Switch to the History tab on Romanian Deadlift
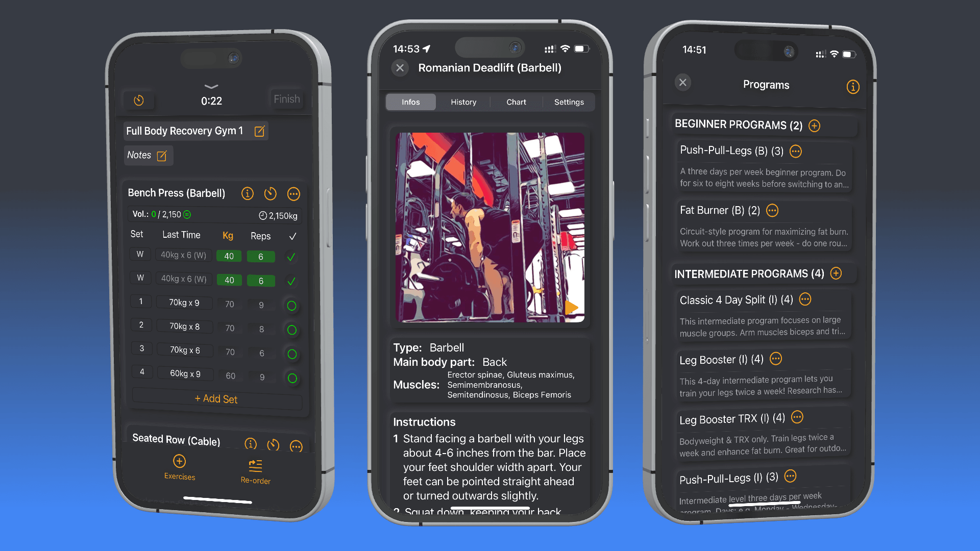The width and height of the screenshot is (980, 551). coord(463,102)
